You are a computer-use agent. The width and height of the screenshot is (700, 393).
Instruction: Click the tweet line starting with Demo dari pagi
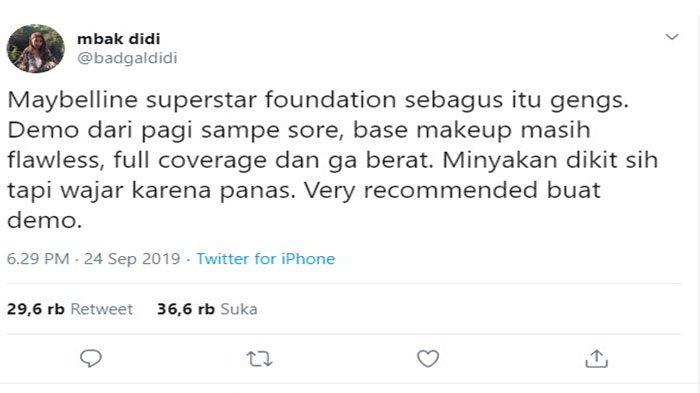299,130
